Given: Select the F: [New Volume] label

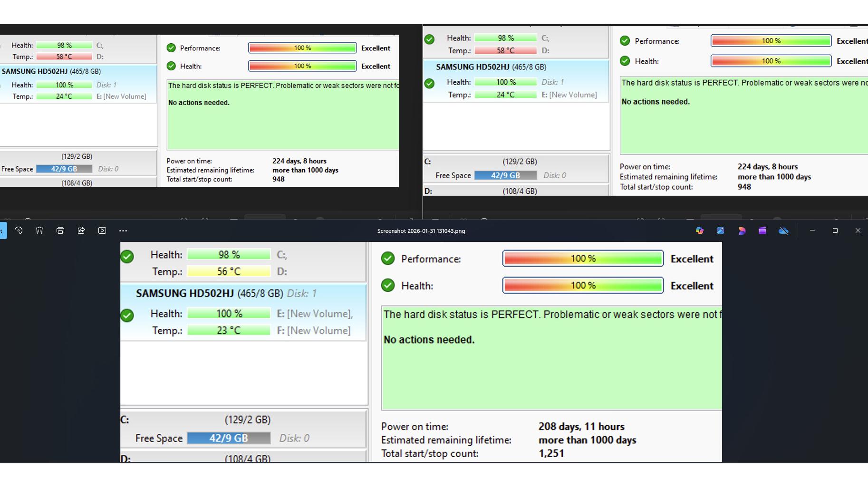Looking at the screenshot, I should click(x=314, y=330).
